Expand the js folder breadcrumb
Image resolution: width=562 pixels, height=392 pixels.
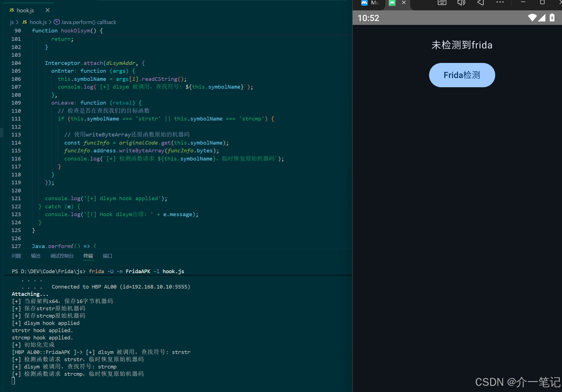[x=12, y=22]
